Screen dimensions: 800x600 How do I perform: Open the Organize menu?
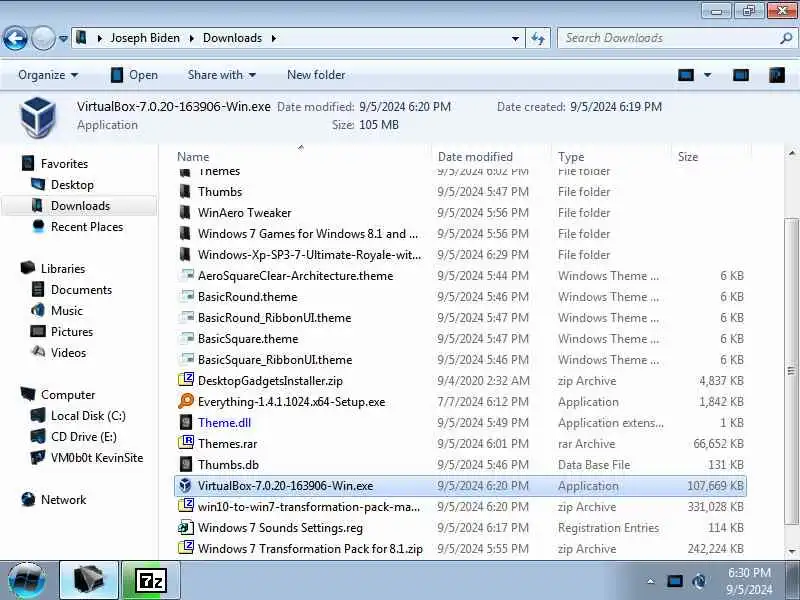pos(48,75)
